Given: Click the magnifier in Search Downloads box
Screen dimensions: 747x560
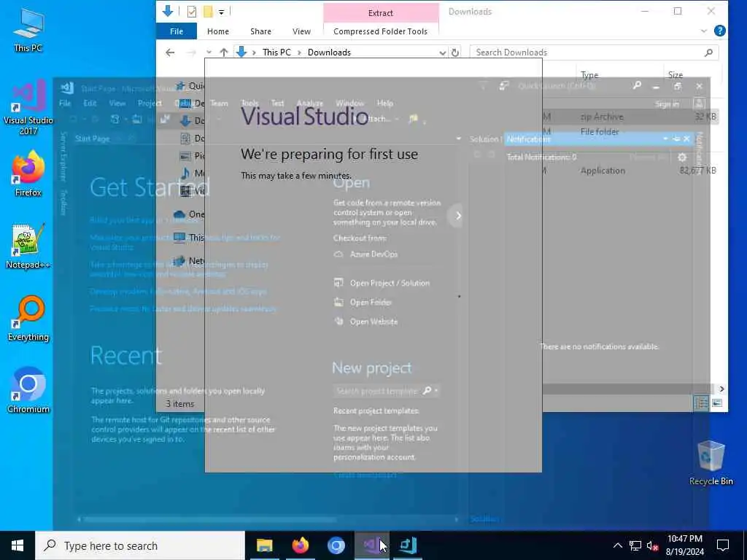Looking at the screenshot, I should pos(709,52).
